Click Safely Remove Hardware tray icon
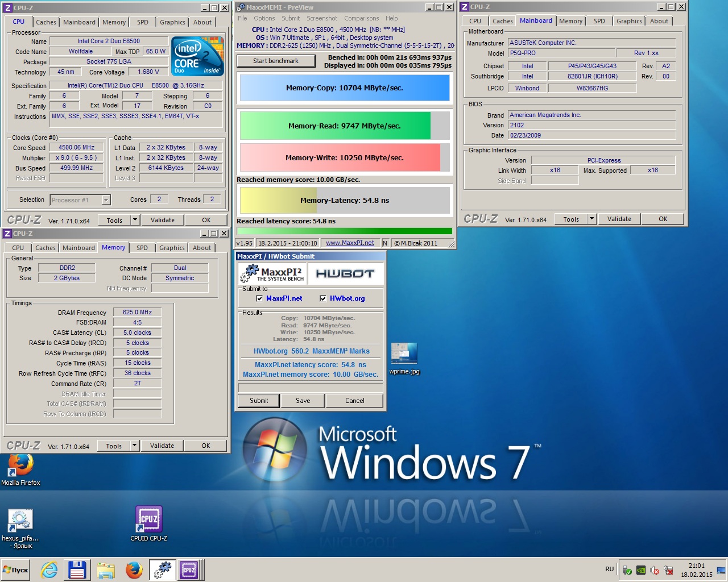The height and width of the screenshot is (582, 728). pos(627,570)
